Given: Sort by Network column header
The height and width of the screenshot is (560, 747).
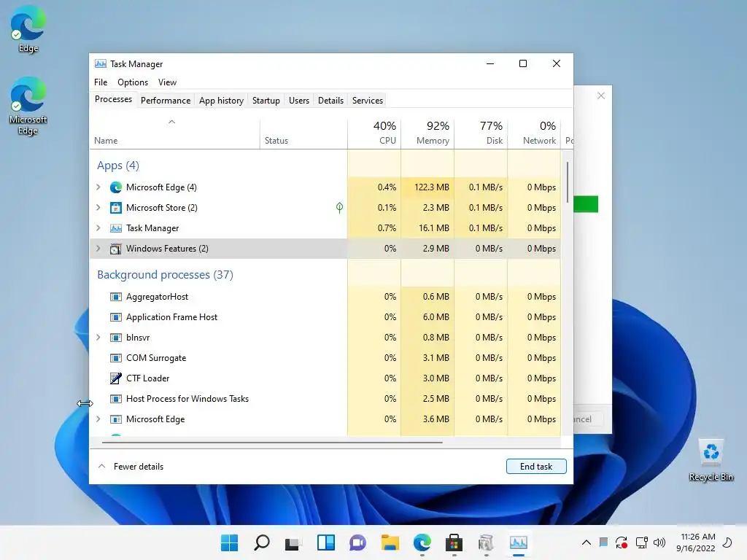Looking at the screenshot, I should [535, 133].
